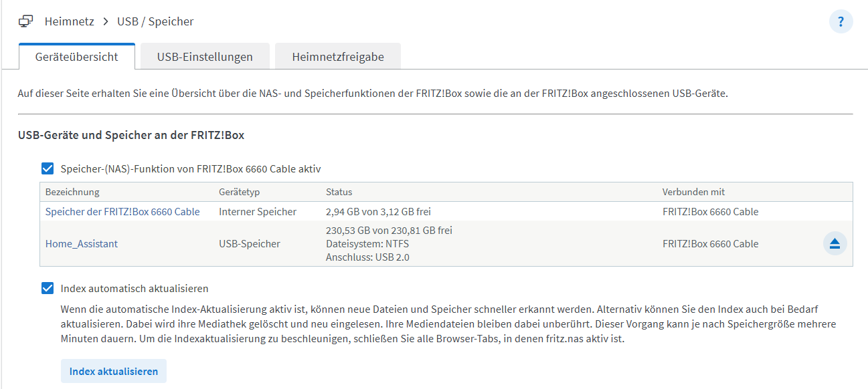Select the Interner Speicher table cell
868x389 pixels.
click(258, 211)
